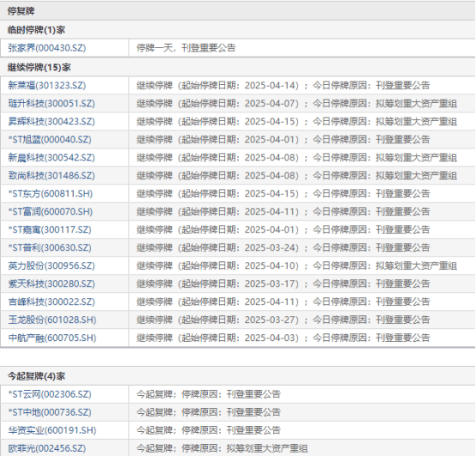Open the 紫天科技(300280.SZ) stock link
476x456 pixels.
[52, 283]
